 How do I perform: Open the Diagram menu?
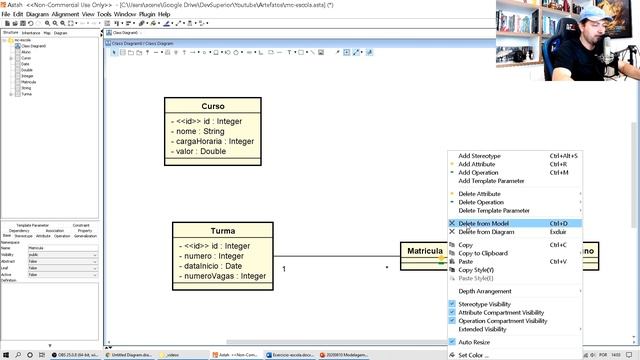tap(37, 14)
